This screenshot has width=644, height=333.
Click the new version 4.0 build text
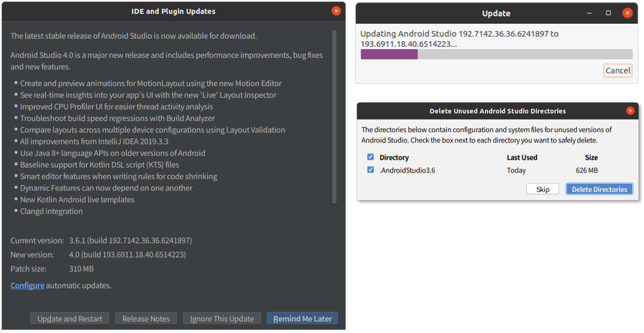[x=128, y=254]
